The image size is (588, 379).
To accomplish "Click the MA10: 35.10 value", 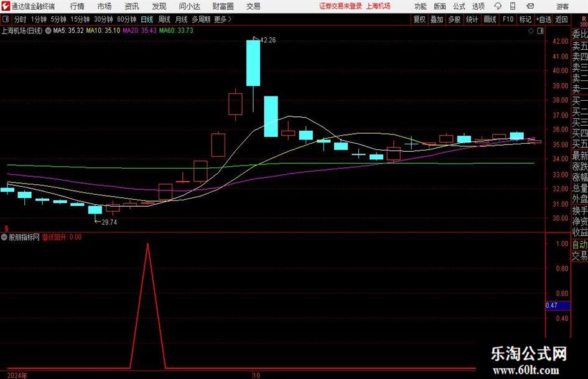I will pos(103,30).
